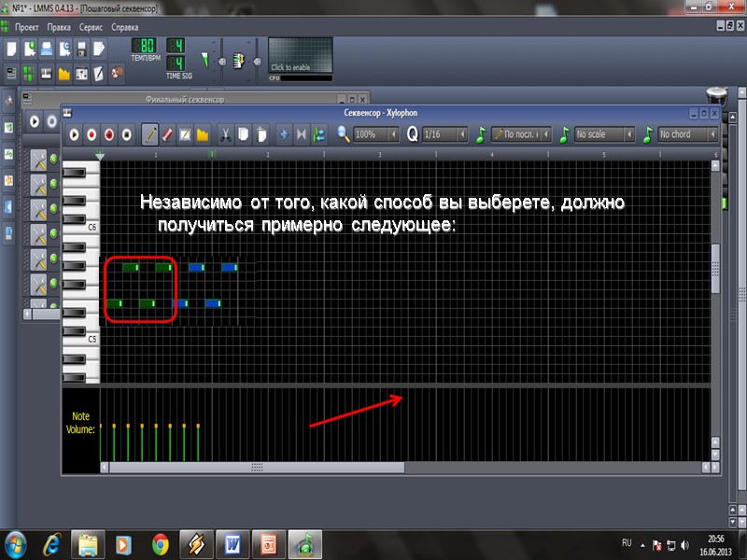The width and height of the screenshot is (747, 560).
Task: Record notes while playing song
Action: pyautogui.click(x=109, y=134)
